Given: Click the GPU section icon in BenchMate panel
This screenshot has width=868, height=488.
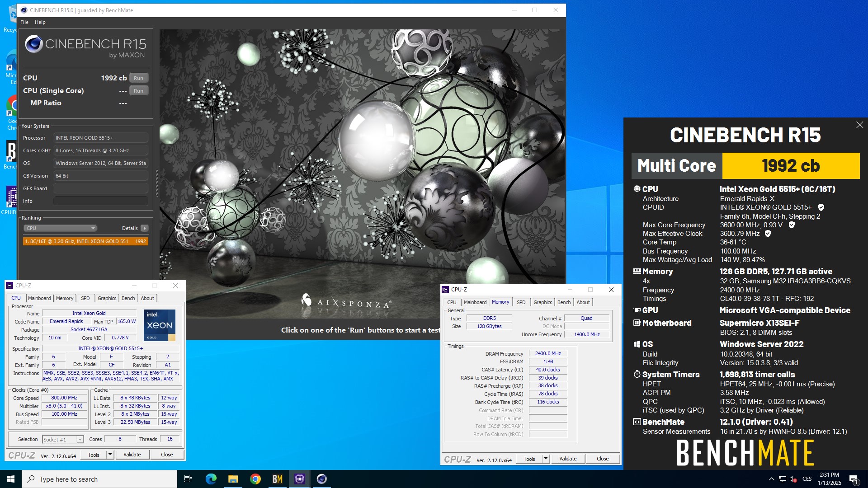Looking at the screenshot, I should click(637, 310).
